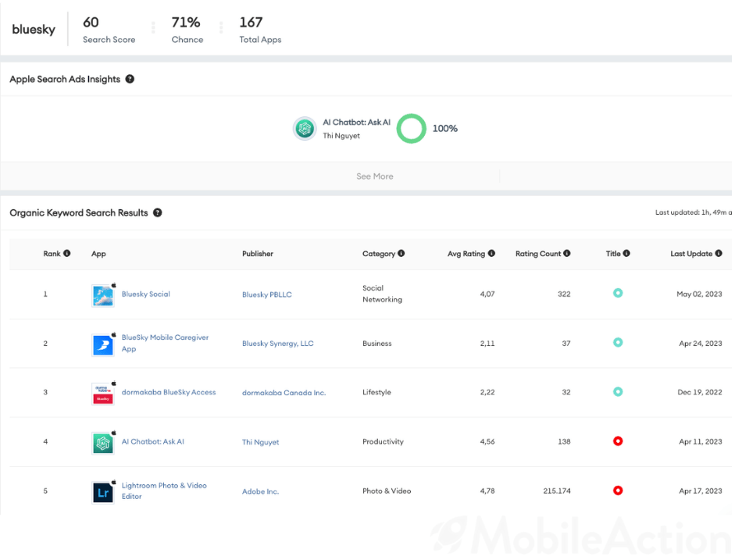
Task: Click the title indicator for Bluesky Social
Action: tap(618, 294)
